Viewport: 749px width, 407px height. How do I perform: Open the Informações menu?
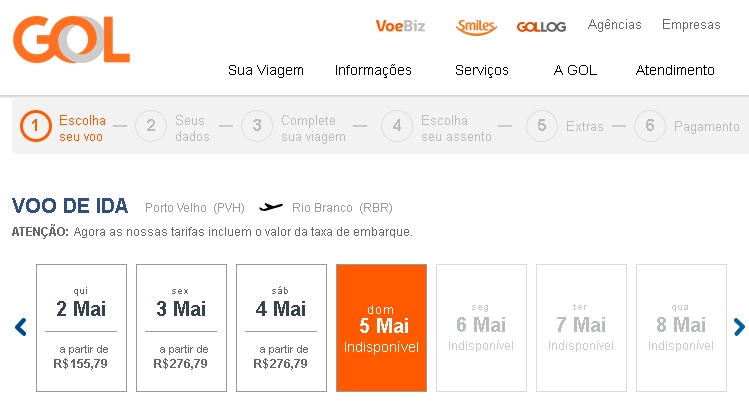pyautogui.click(x=373, y=70)
